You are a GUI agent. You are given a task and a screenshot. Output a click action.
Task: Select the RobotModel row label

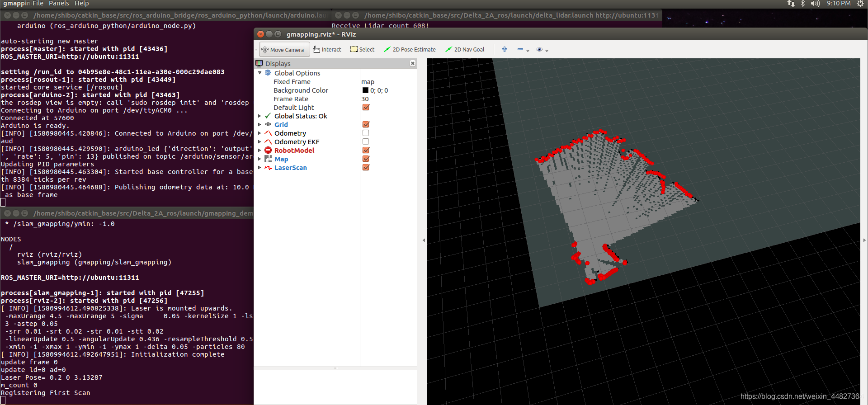point(294,151)
